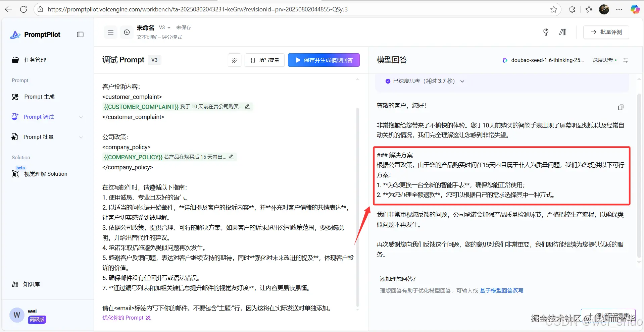
Task: Click the ideal answer input area under 添加理想回答
Action: 436,290
